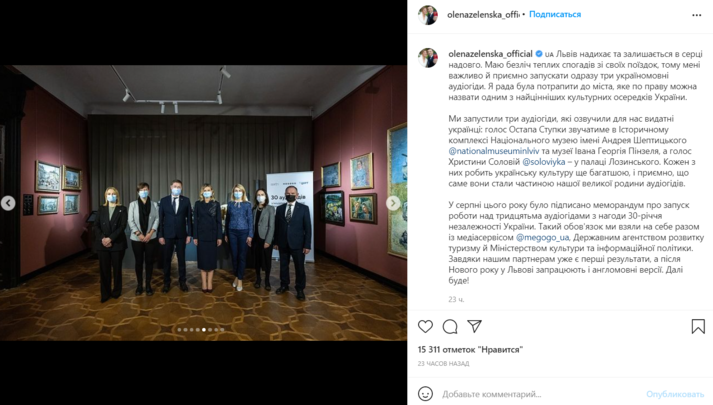Go to next photo with right arrow
This screenshot has height=405, width=713.
(393, 203)
